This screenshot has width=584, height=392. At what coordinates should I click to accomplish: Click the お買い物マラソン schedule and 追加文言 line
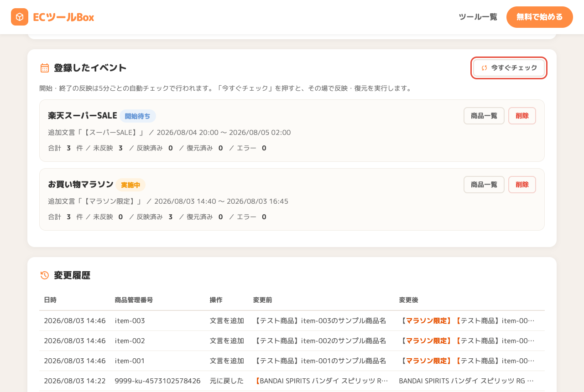(168, 201)
